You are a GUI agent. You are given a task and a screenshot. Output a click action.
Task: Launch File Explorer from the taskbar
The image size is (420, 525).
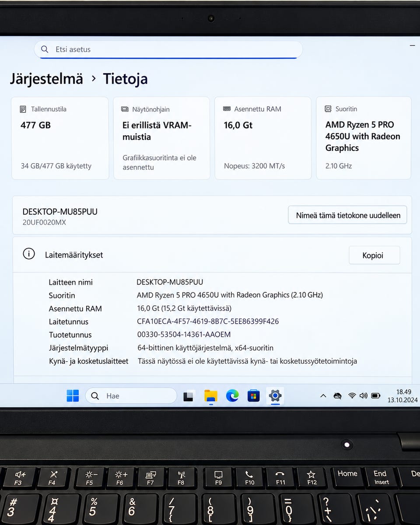point(210,396)
